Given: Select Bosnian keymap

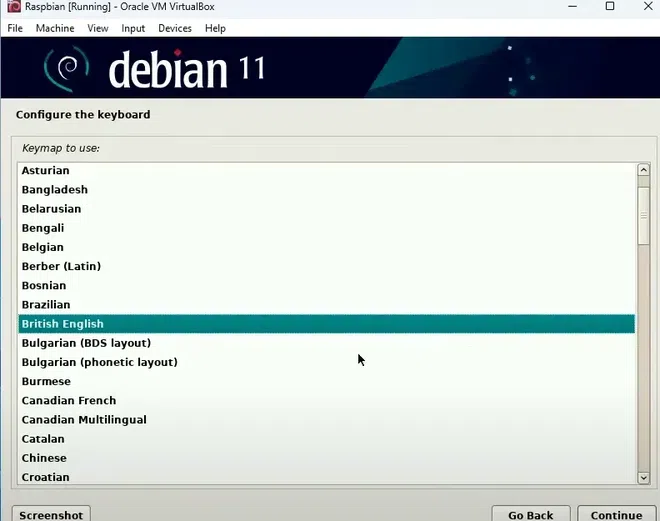Looking at the screenshot, I should point(327,285).
